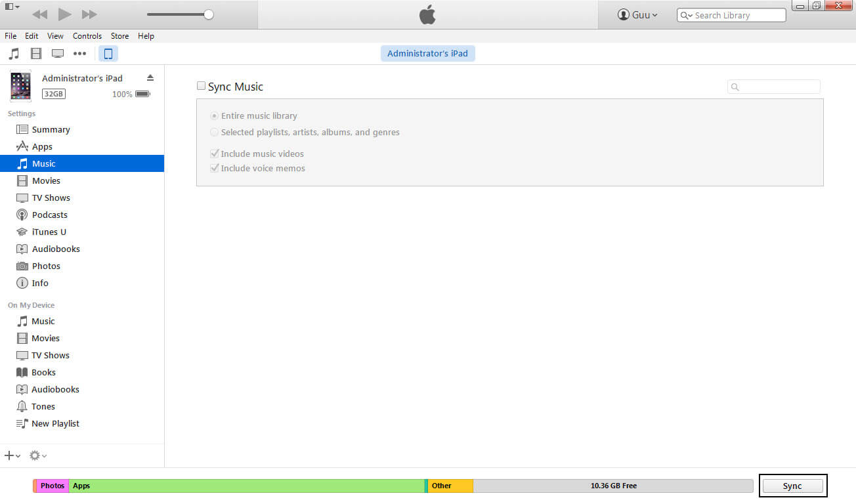Click the music filter search field
This screenshot has height=504, width=856.
click(774, 87)
